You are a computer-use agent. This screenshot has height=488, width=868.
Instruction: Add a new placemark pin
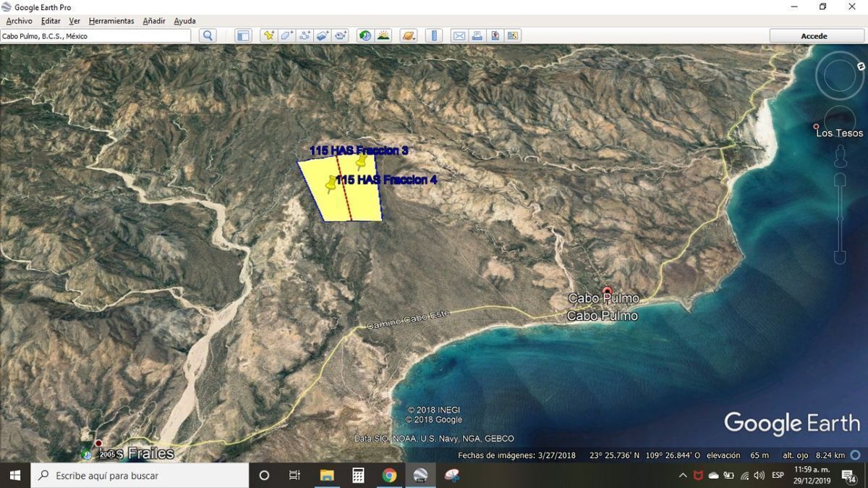click(269, 35)
